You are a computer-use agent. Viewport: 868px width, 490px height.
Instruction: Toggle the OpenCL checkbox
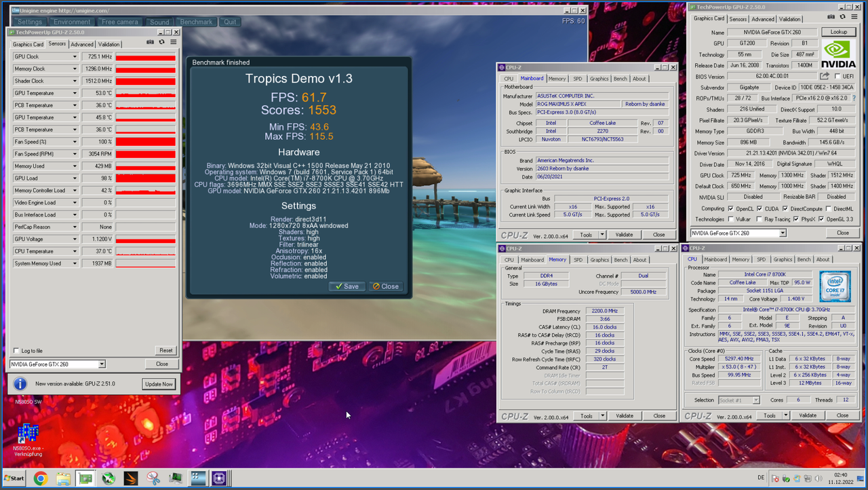coord(730,208)
